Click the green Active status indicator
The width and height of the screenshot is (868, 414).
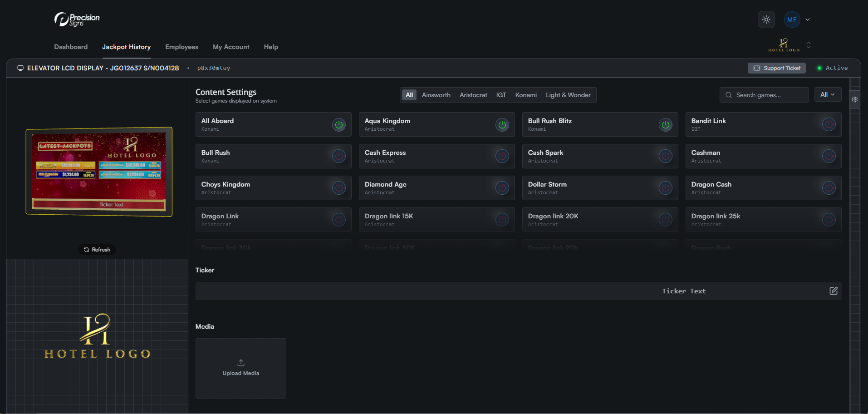pos(819,68)
